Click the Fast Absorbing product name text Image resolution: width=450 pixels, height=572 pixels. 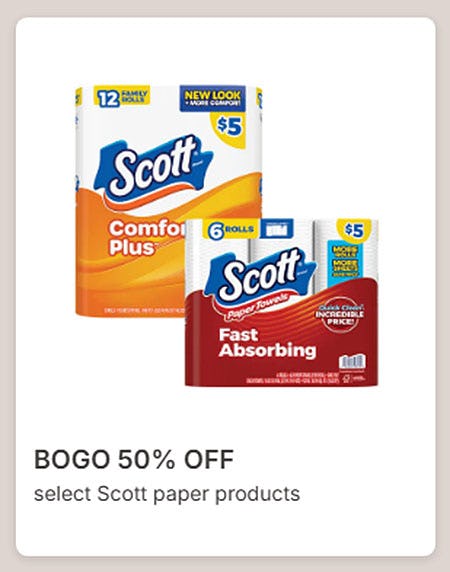coord(267,343)
